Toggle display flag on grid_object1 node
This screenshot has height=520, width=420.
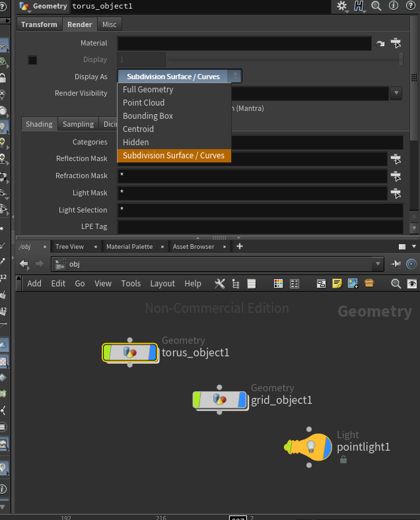242,400
